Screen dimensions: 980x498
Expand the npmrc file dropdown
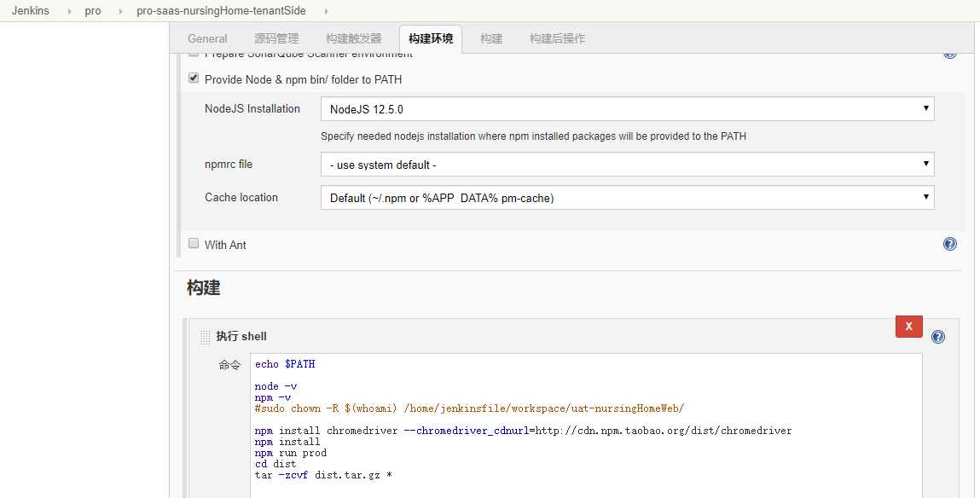[627, 165]
